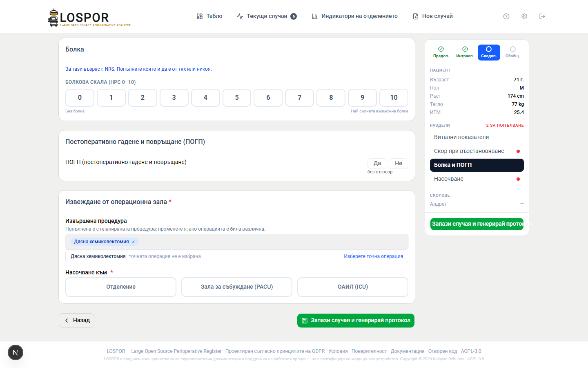Open the Табло dashboard menu item
Image resolution: width=588 pixels, height=368 pixels.
pos(209,16)
